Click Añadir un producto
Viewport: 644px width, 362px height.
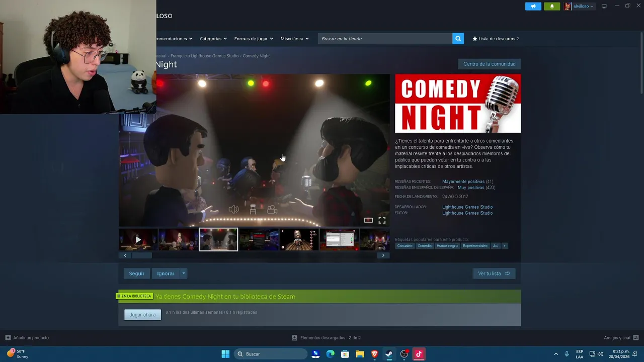click(x=27, y=338)
